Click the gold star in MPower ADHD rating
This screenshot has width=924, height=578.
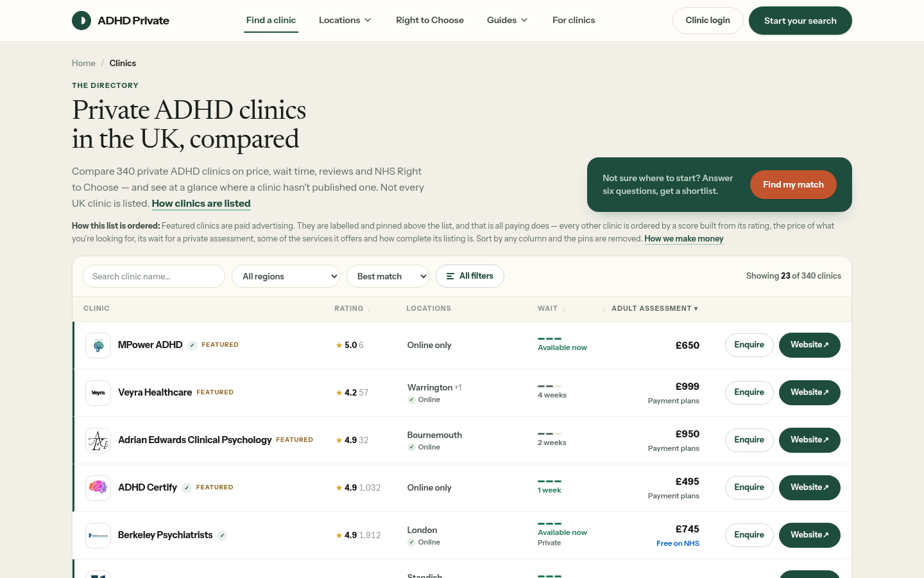tap(339, 346)
